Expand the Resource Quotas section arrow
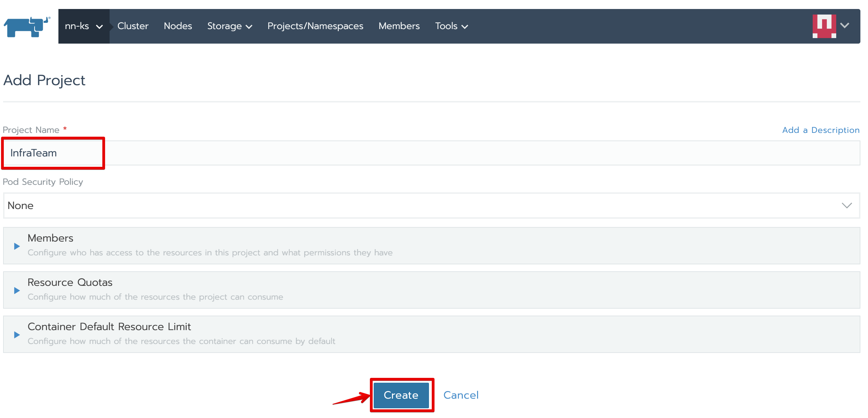 click(17, 290)
